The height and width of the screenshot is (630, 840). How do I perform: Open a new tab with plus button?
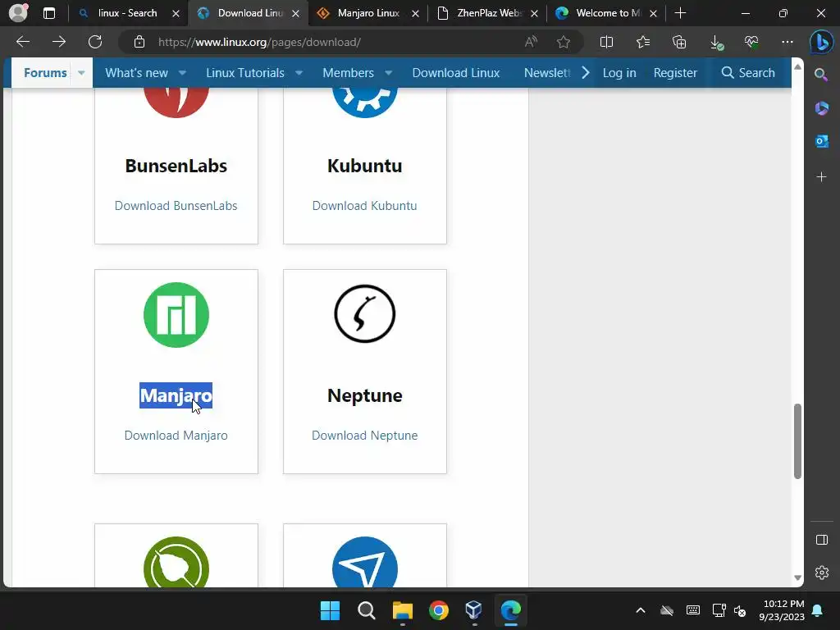(x=680, y=13)
